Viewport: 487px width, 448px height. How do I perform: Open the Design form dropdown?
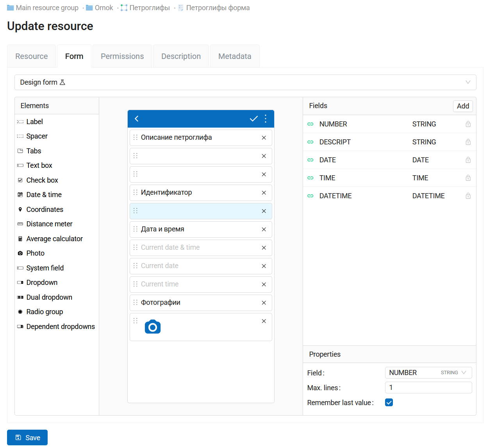(245, 82)
